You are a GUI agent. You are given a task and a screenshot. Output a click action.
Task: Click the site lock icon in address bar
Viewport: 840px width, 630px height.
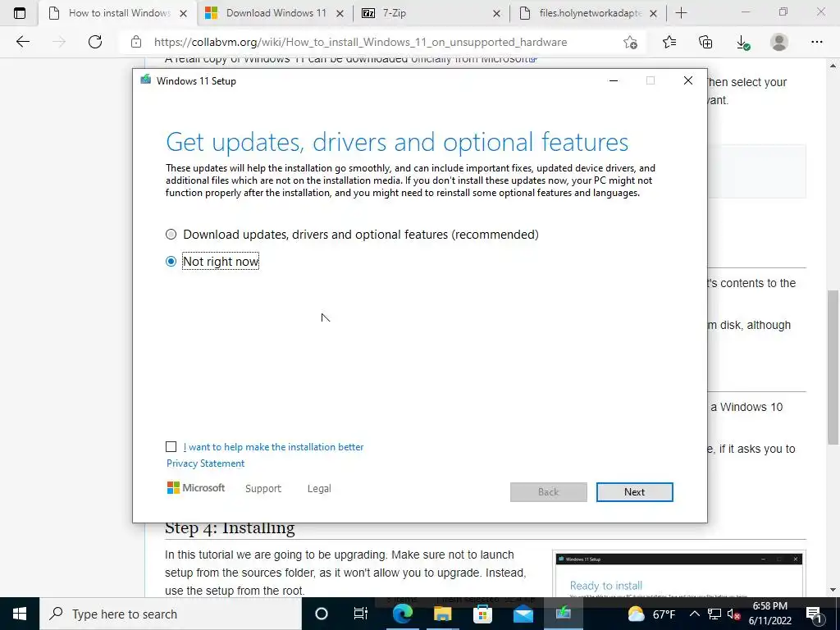coord(136,42)
